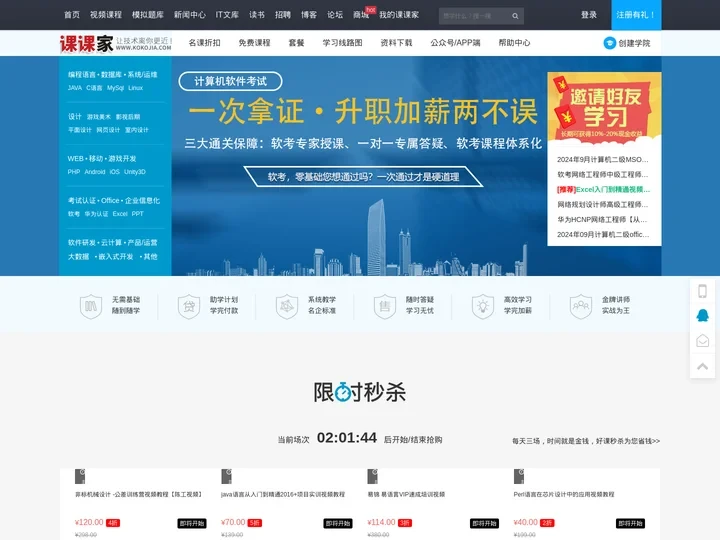Open 软考网络工程师中级工程师 news link
The height and width of the screenshot is (540, 720).
(603, 174)
